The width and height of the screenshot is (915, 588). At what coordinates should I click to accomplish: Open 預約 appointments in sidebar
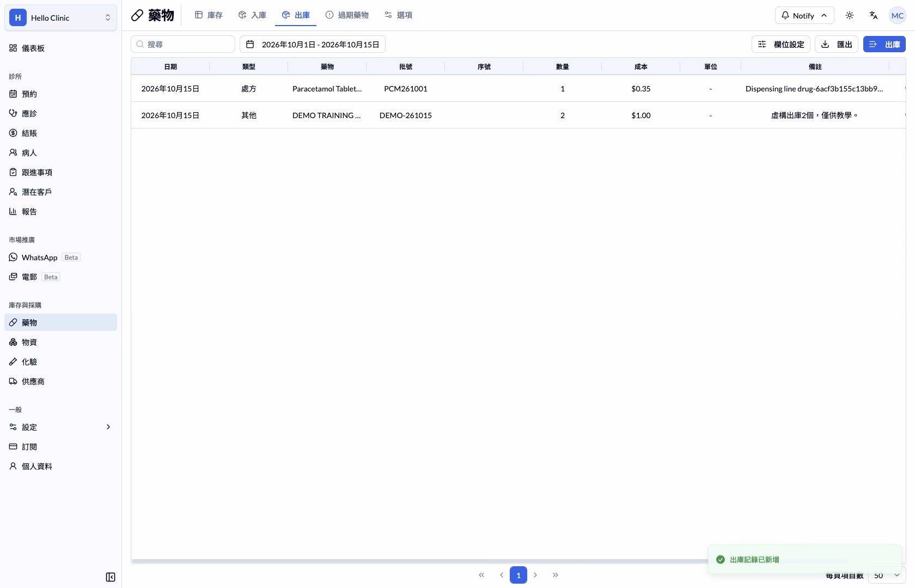click(x=60, y=94)
